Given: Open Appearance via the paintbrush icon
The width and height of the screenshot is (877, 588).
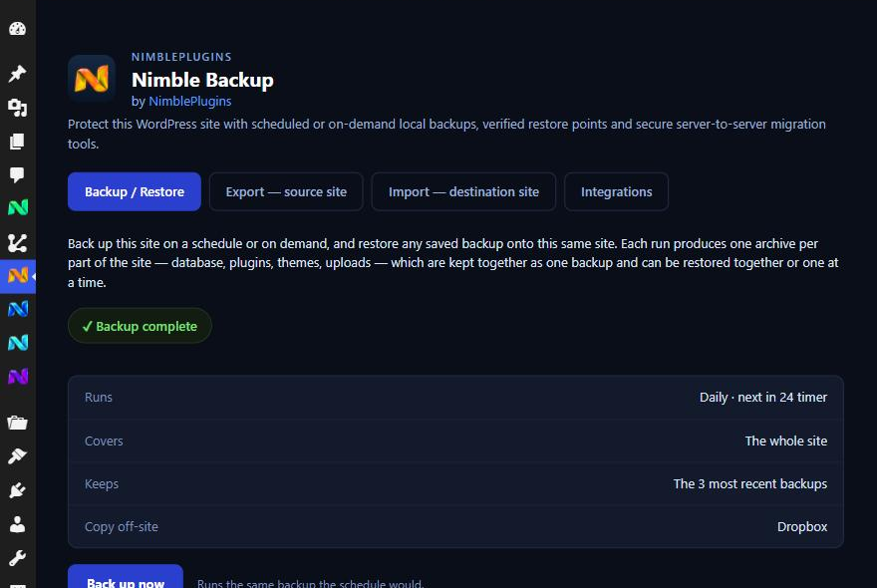Looking at the screenshot, I should click(17, 456).
